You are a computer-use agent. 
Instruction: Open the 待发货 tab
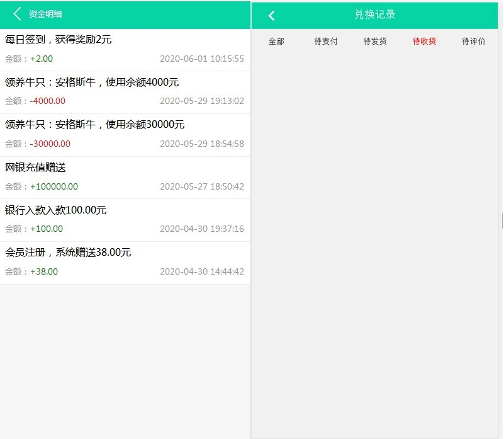pyautogui.click(x=375, y=42)
